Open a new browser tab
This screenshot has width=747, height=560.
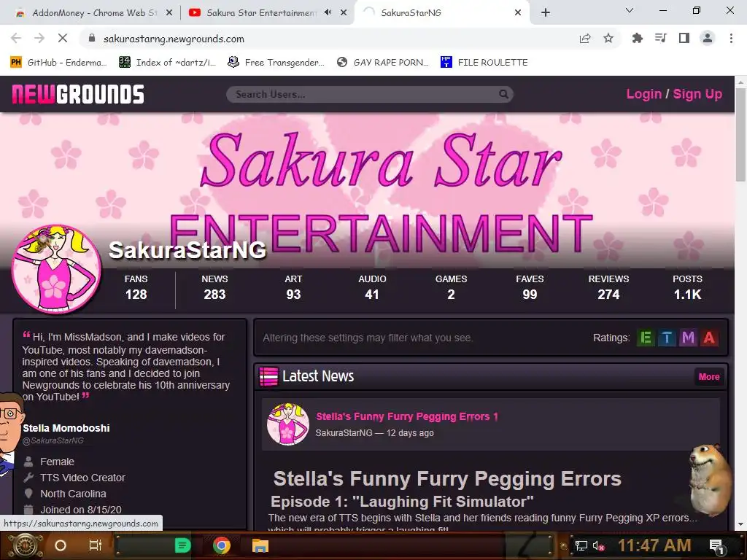coord(546,13)
